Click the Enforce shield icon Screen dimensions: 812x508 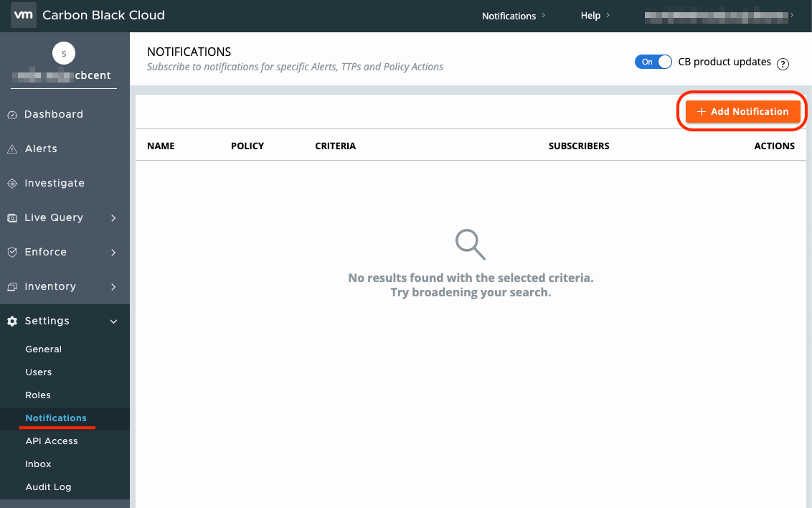(x=12, y=252)
